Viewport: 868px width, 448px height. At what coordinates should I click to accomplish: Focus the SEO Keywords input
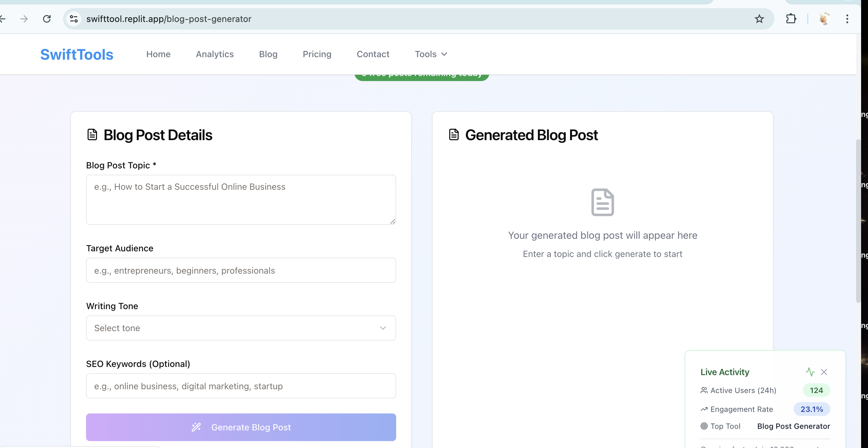pyautogui.click(x=241, y=386)
